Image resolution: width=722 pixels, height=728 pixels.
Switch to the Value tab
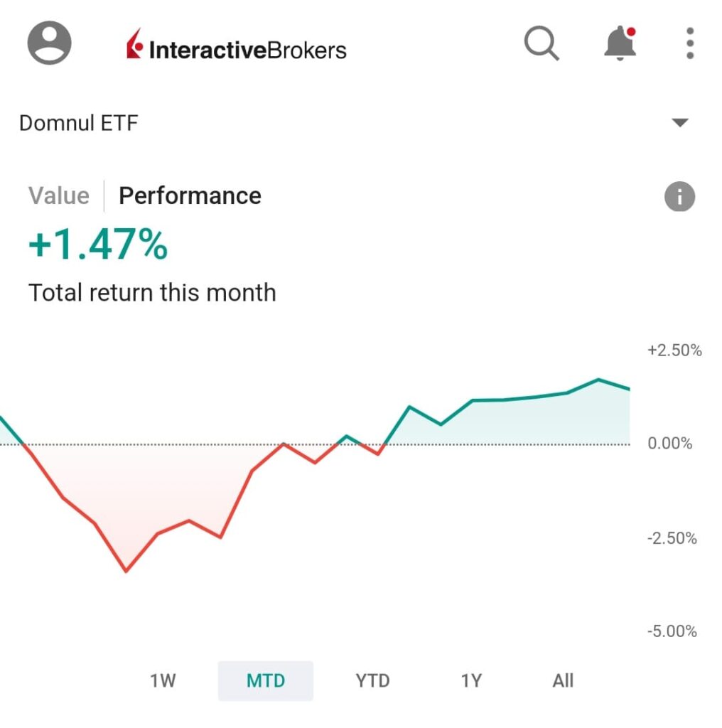pyautogui.click(x=59, y=196)
